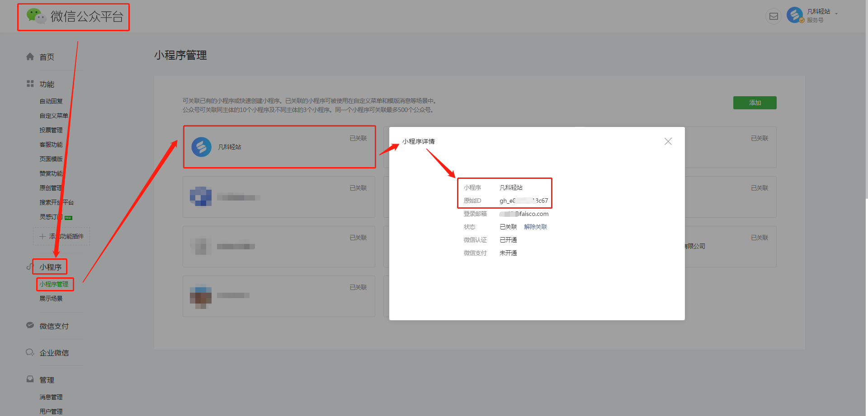Select 小程序 section heading
Image resolution: width=868 pixels, height=416 pixels.
coord(51,267)
